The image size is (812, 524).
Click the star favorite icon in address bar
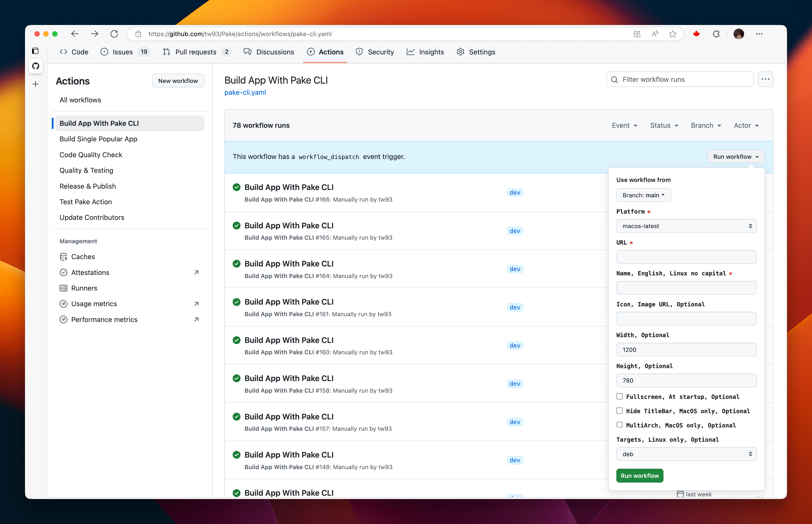(x=673, y=34)
